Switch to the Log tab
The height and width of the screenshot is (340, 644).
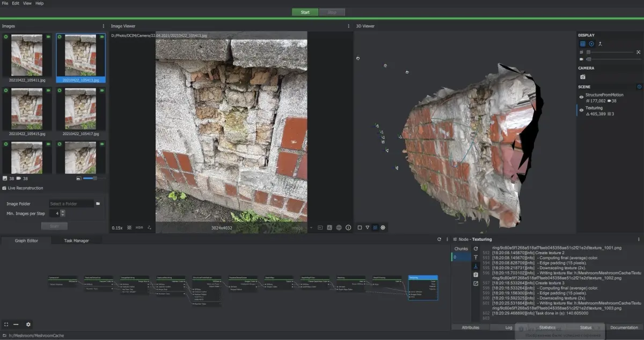[x=509, y=327]
